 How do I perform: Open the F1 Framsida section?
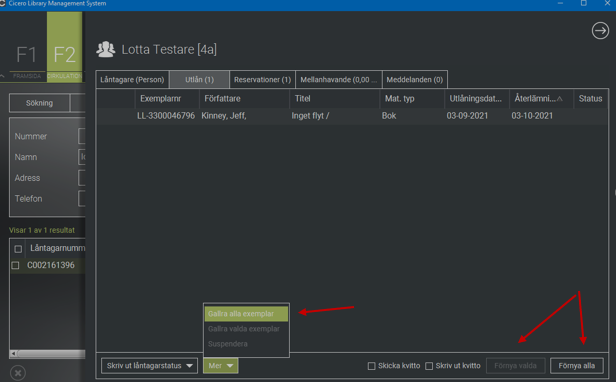coord(26,58)
